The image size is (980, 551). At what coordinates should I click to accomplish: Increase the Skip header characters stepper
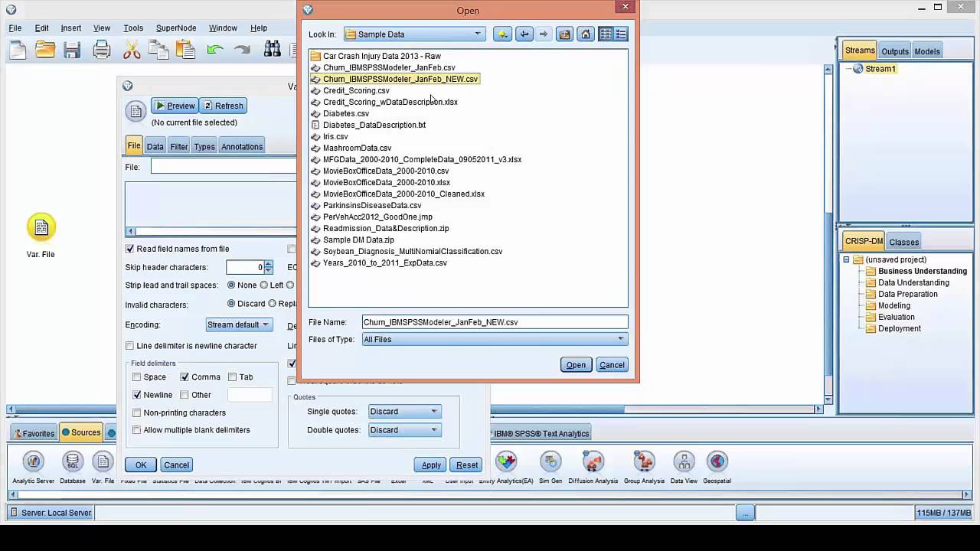tap(268, 264)
